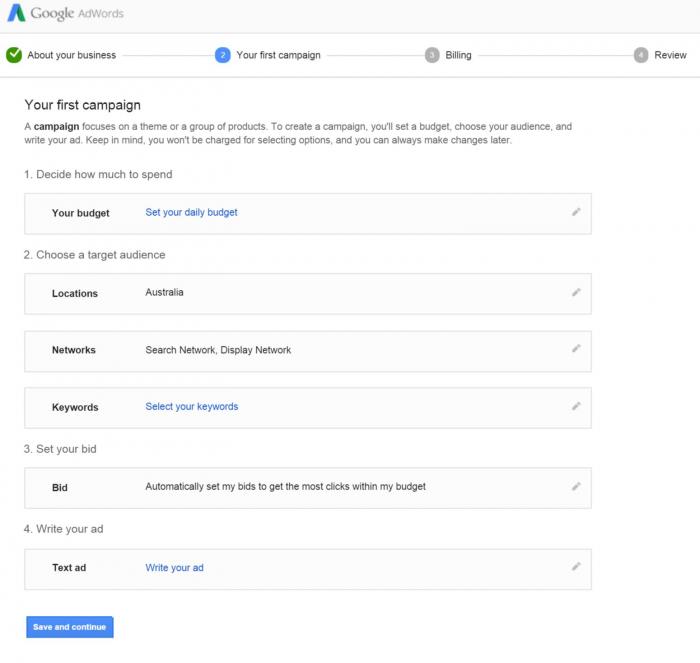Click the blue step 2 circle
700x663 pixels.
(222, 55)
